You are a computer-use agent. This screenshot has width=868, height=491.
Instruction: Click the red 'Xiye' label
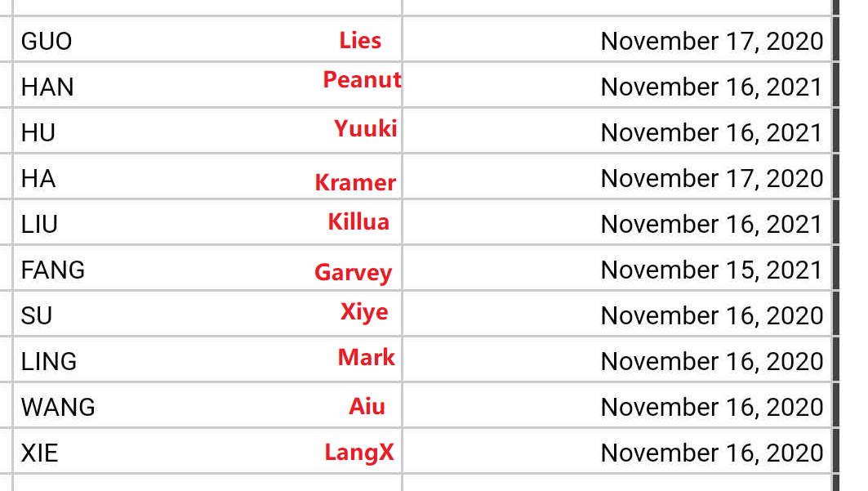364,312
